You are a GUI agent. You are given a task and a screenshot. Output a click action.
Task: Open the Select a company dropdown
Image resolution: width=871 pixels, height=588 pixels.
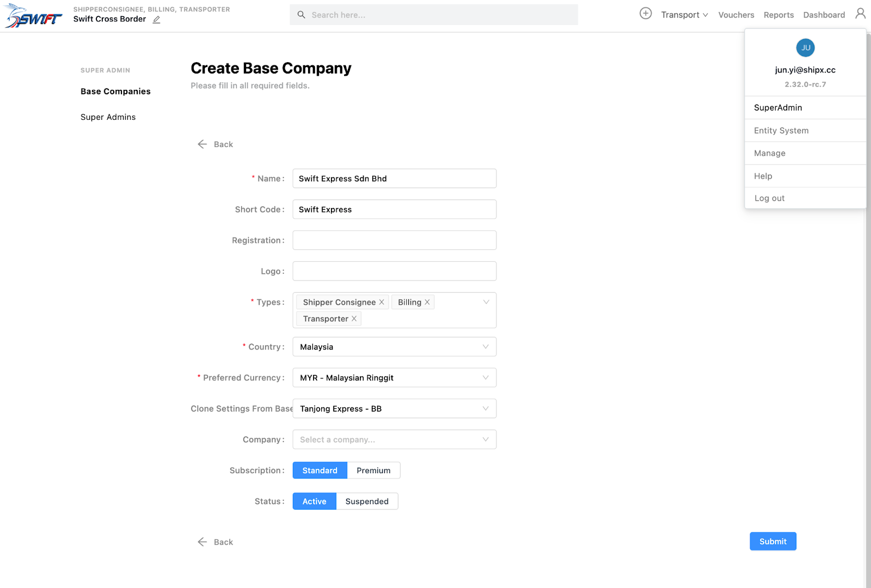[395, 439]
